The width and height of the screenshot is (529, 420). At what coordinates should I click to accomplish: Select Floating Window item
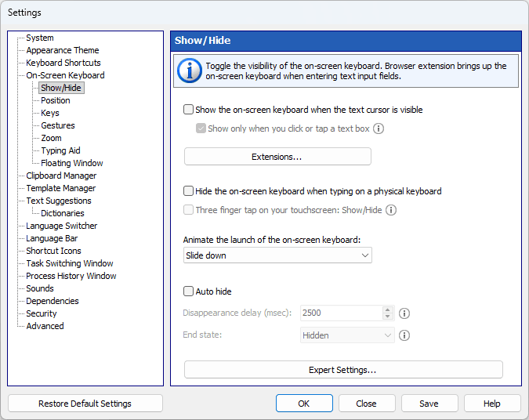(x=72, y=163)
